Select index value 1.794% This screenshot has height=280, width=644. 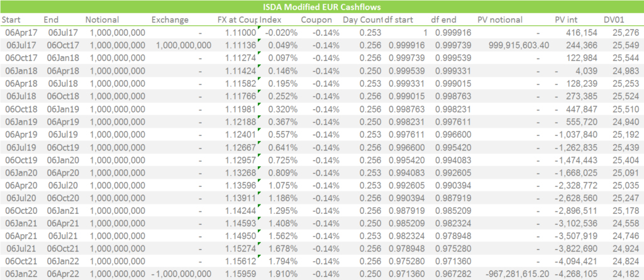[283, 261]
